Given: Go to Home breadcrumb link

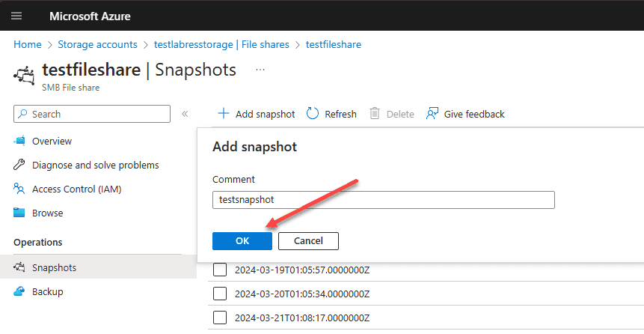Looking at the screenshot, I should click(28, 44).
